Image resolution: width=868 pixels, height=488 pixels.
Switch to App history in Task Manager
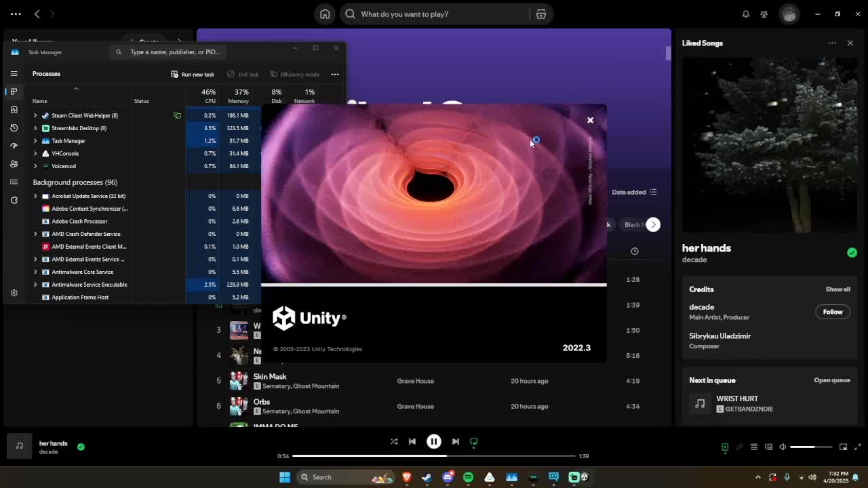tap(14, 127)
